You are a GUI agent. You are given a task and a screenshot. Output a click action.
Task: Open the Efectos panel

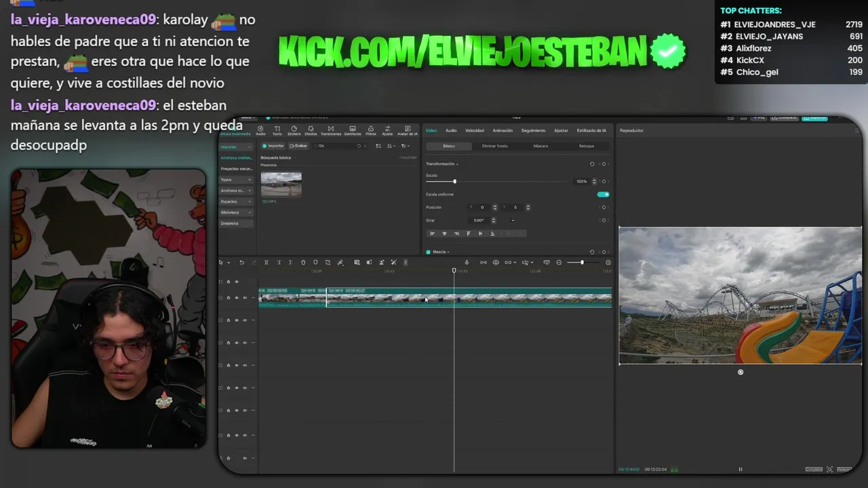[x=311, y=130]
